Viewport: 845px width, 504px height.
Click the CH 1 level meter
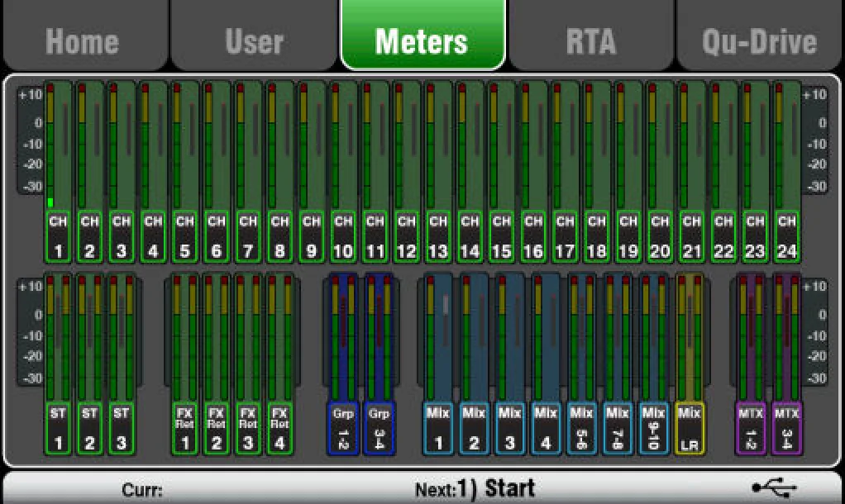[58, 145]
